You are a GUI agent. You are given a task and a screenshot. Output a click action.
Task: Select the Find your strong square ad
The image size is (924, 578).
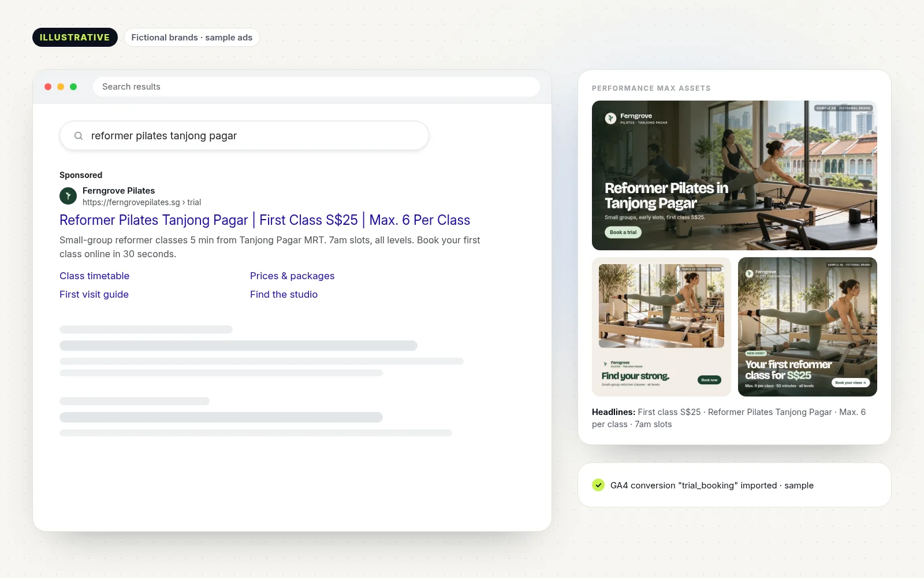coord(662,327)
